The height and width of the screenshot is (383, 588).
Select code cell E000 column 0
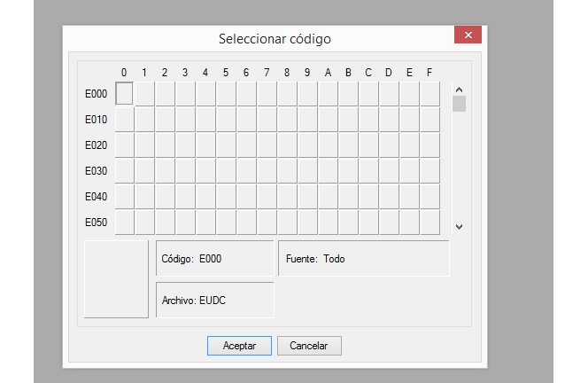pyautogui.click(x=124, y=93)
